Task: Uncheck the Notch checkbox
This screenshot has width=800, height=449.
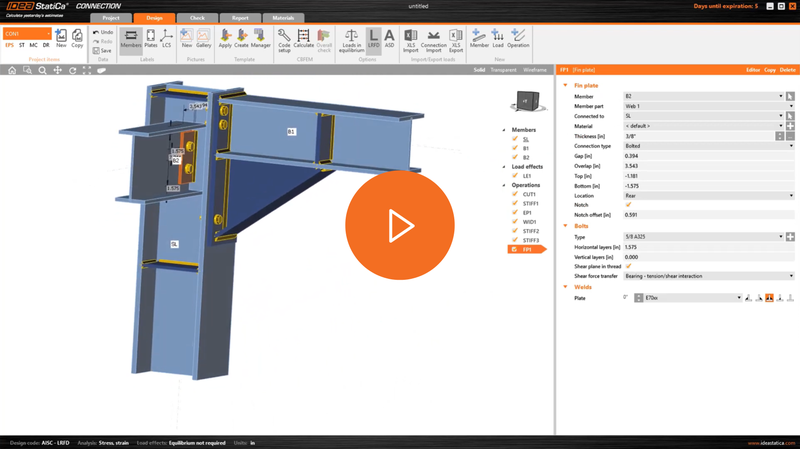Action: tap(628, 205)
